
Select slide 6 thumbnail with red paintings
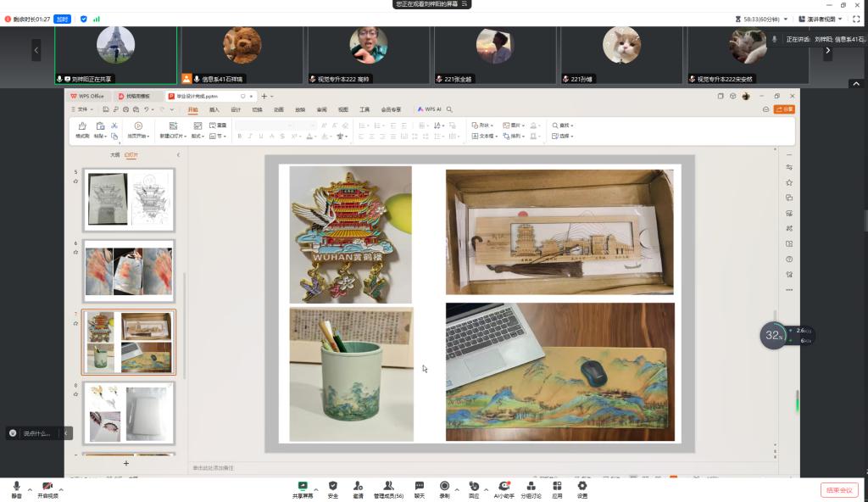click(129, 271)
